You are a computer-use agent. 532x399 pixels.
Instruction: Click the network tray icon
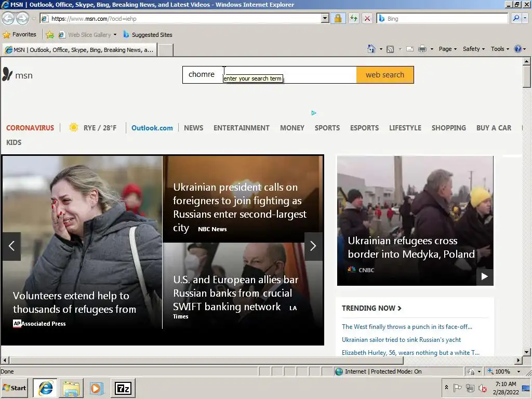click(x=470, y=388)
